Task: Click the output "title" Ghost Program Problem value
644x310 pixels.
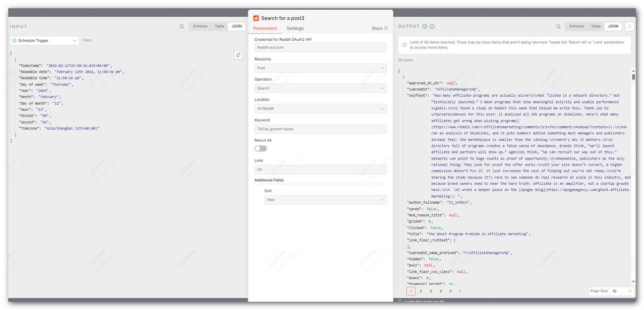Action: (478, 234)
